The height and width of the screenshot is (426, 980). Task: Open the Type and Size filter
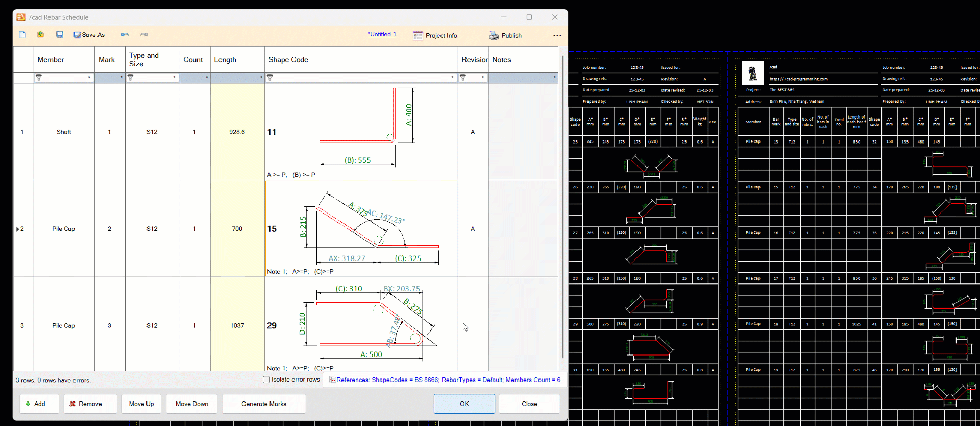click(x=131, y=78)
